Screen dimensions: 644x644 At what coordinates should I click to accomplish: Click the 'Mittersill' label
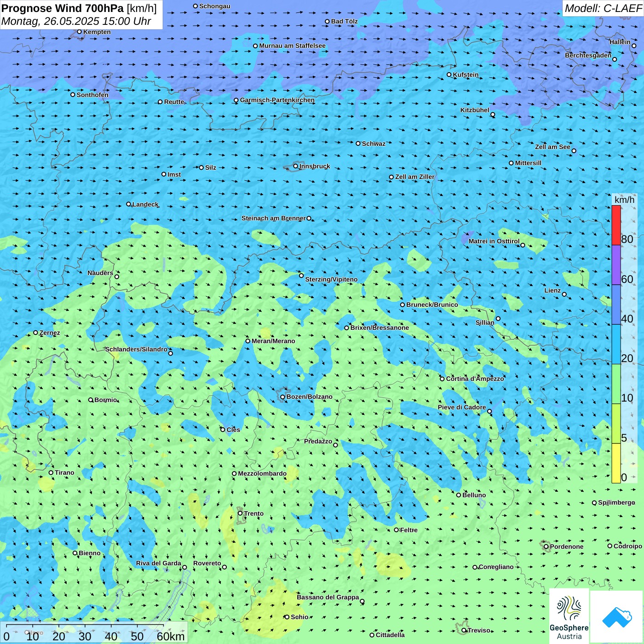coord(528,163)
